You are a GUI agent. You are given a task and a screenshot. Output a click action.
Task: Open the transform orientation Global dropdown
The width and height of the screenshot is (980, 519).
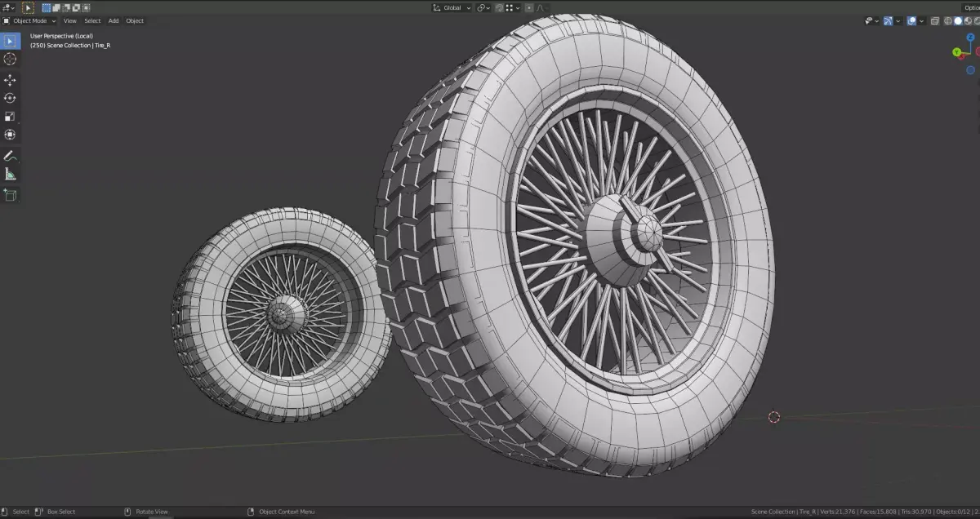(x=452, y=7)
